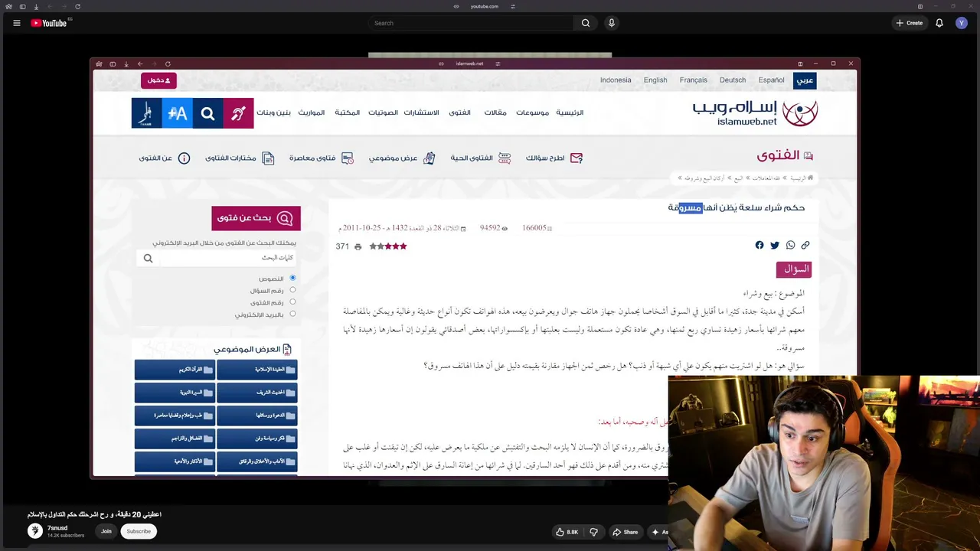980x551 pixels.
Task: Open the المكتبة navigation menu item
Action: (x=347, y=112)
